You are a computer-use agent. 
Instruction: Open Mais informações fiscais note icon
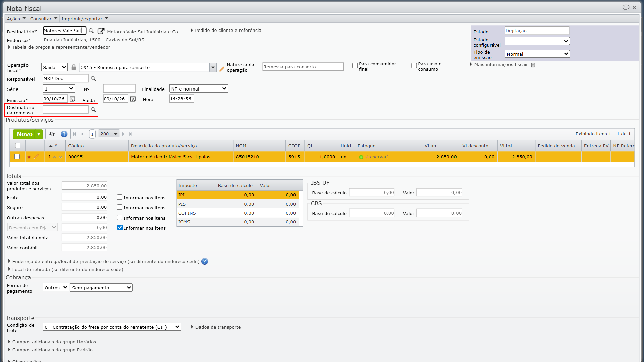coord(533,65)
